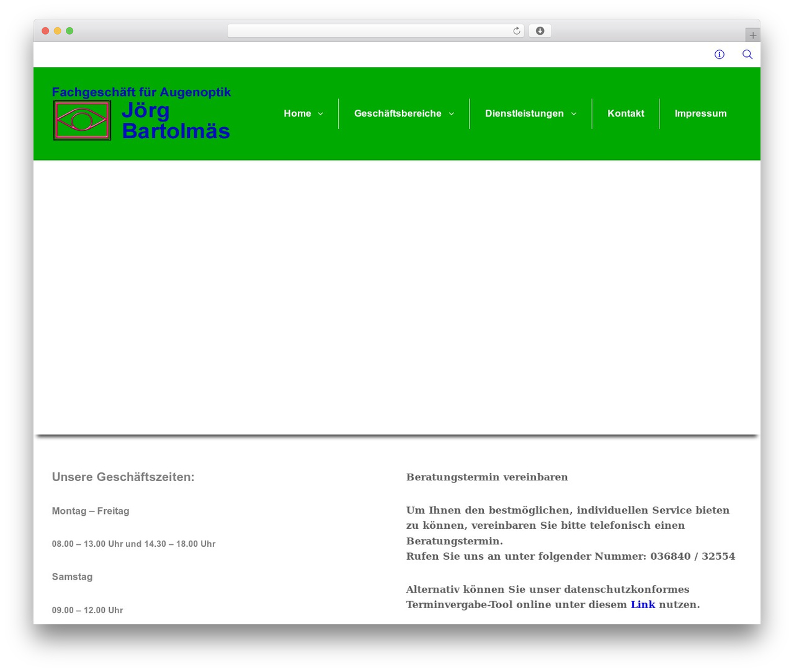
Task: Click the 'Samstag' text
Action: click(72, 577)
